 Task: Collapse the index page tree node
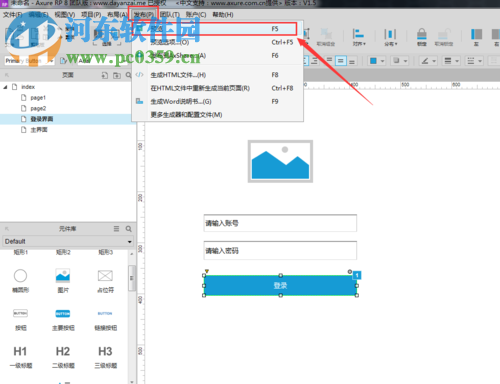[x=5, y=87]
